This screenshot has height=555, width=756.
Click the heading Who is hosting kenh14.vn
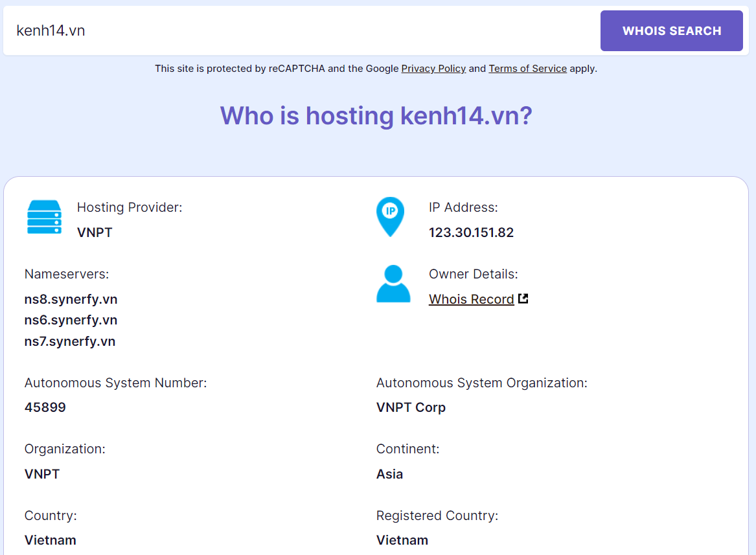[x=376, y=116]
